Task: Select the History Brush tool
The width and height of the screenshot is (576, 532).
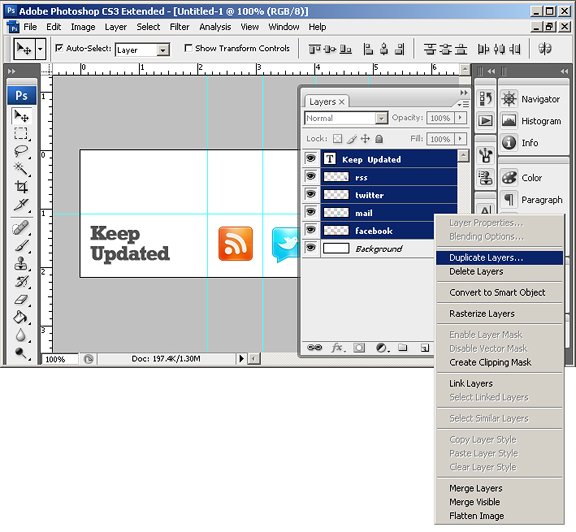Action: coord(21,281)
